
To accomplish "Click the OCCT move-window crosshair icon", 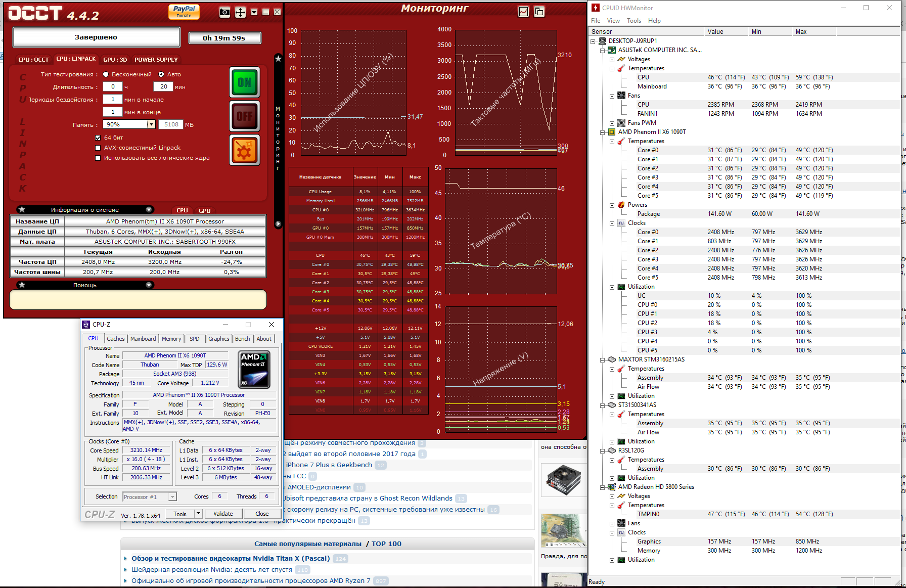I will pos(241,13).
